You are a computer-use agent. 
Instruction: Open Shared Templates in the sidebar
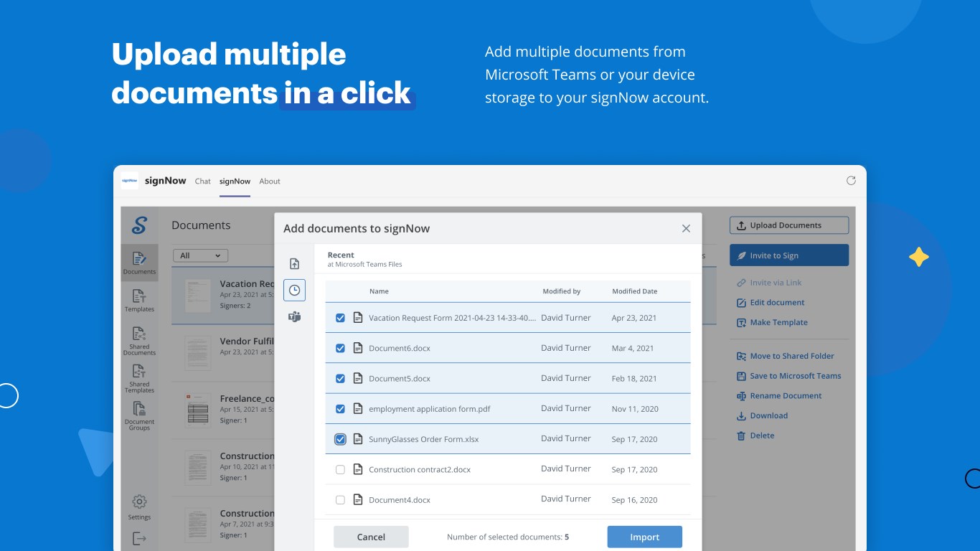(x=139, y=378)
